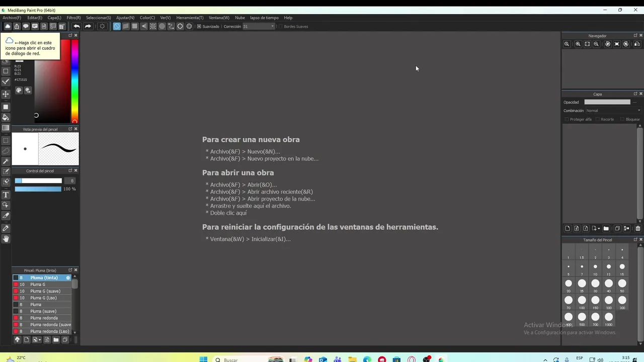Close the Navegador panel
The width and height of the screenshot is (644, 362).
640,36
